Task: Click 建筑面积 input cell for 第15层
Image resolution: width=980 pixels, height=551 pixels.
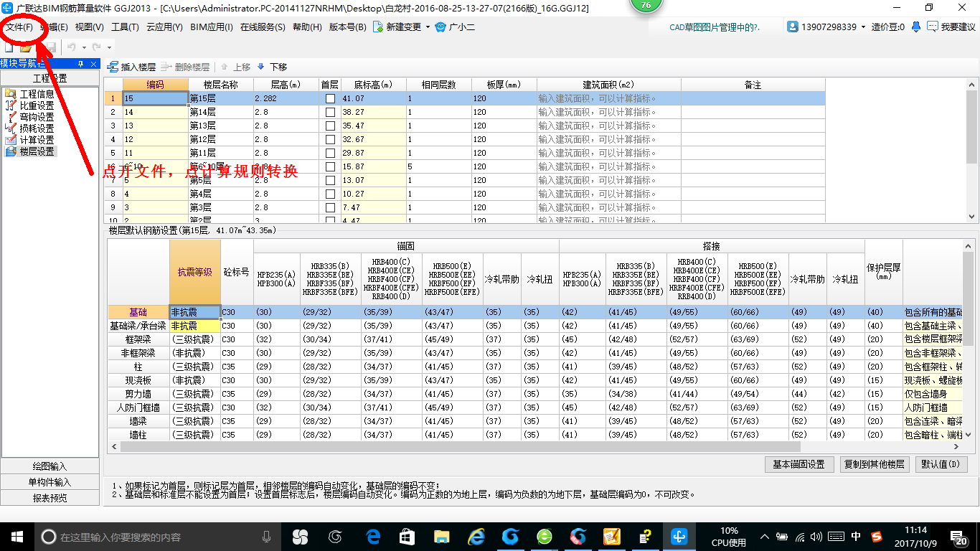Action: pos(609,98)
